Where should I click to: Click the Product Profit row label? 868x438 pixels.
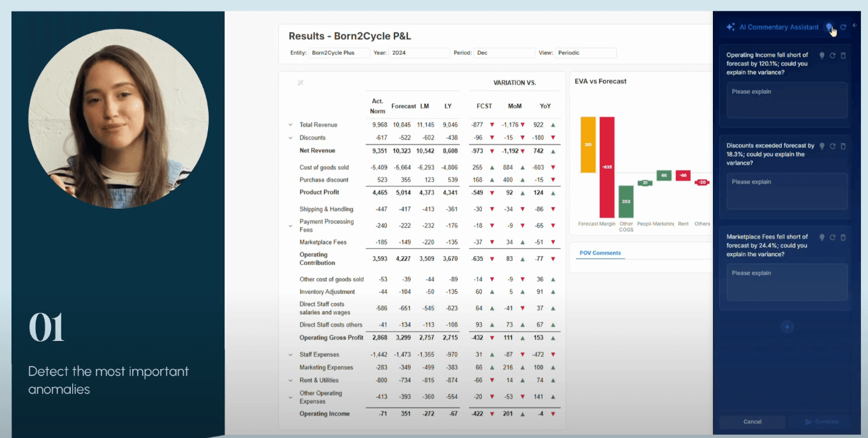tap(319, 192)
